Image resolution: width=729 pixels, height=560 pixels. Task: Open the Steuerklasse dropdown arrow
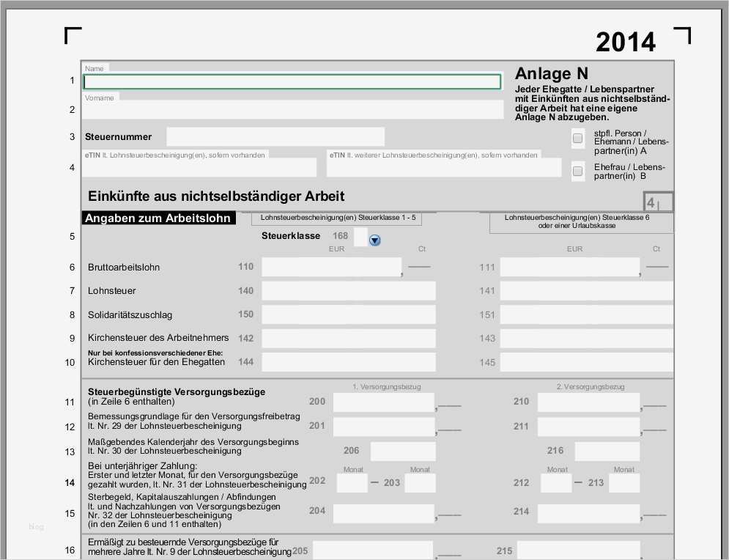pos(374,240)
